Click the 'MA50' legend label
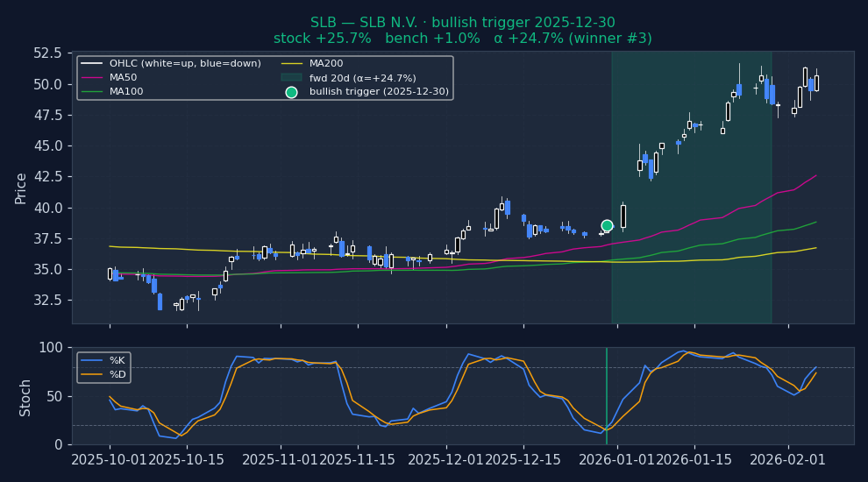Image resolution: width=868 pixels, height=482 pixels. (123, 78)
